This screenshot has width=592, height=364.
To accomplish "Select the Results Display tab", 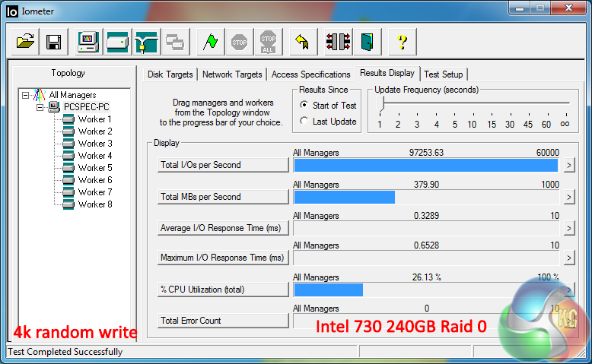I will (387, 73).
